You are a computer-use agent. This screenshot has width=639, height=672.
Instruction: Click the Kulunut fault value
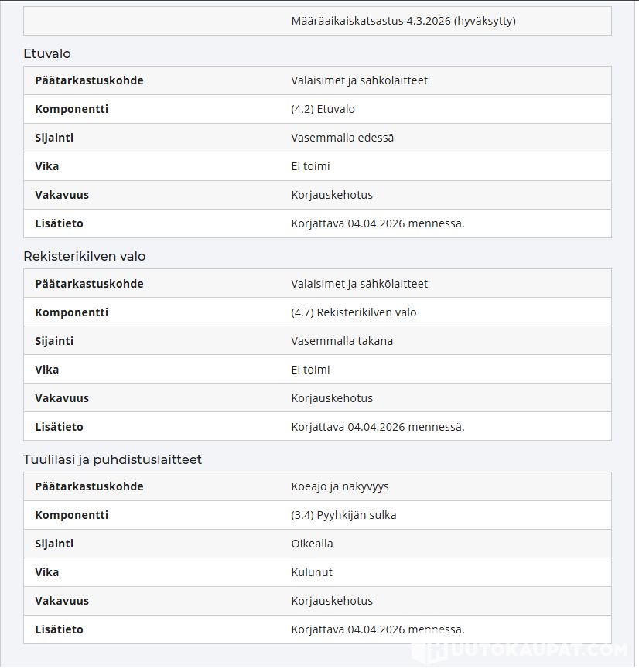[x=312, y=572]
